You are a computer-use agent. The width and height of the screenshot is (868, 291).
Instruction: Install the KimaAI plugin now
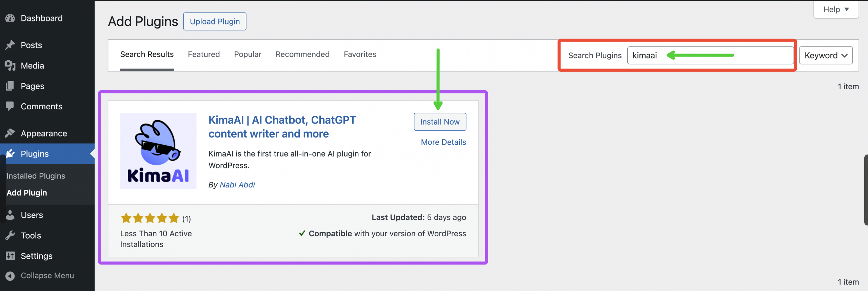(440, 122)
